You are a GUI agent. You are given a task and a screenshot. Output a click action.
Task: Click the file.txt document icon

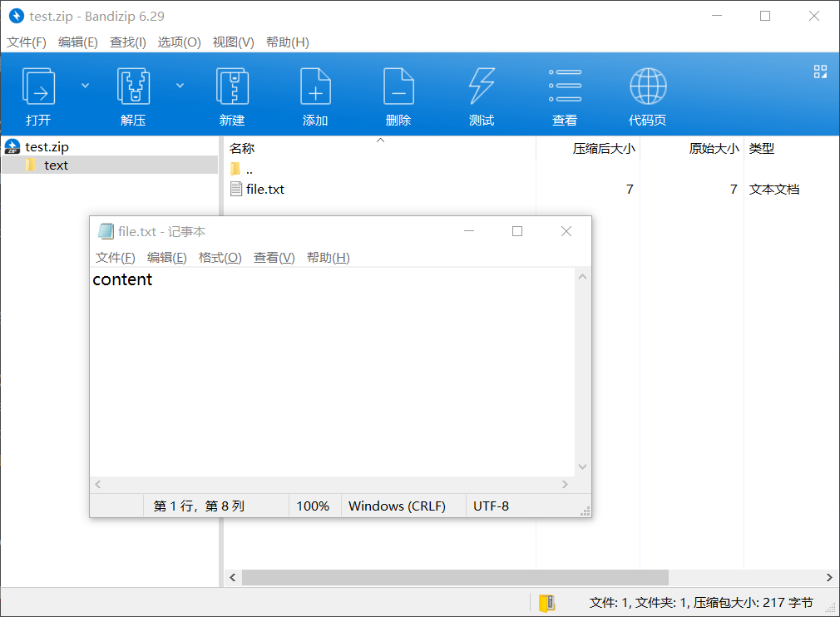click(x=235, y=189)
